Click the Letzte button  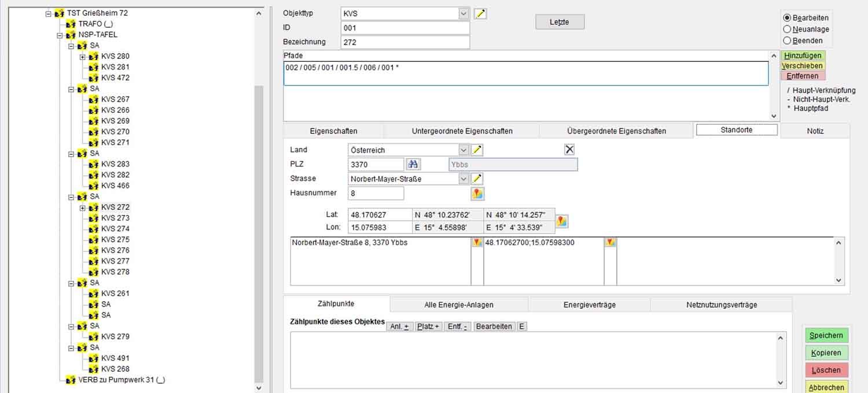tap(560, 22)
